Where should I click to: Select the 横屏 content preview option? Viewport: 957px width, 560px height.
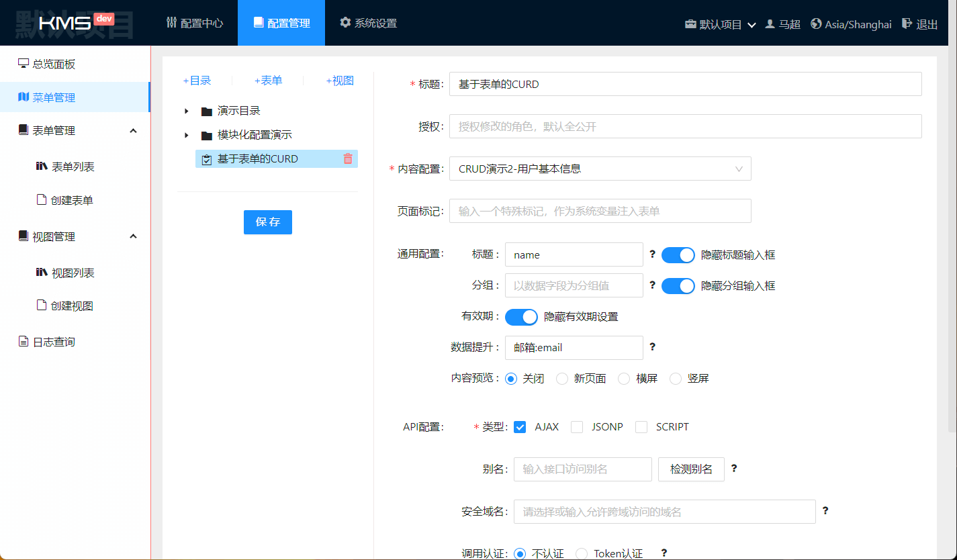pos(624,379)
